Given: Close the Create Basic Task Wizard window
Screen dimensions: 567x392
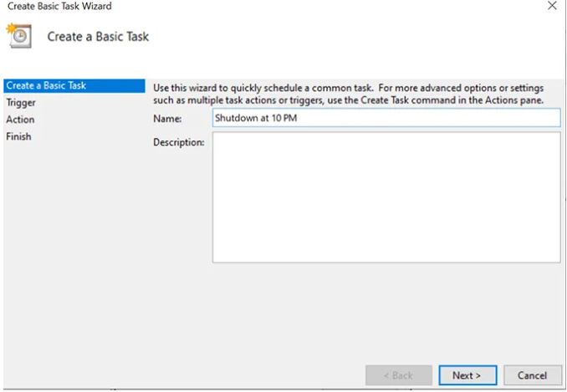Looking at the screenshot, I should [x=551, y=7].
